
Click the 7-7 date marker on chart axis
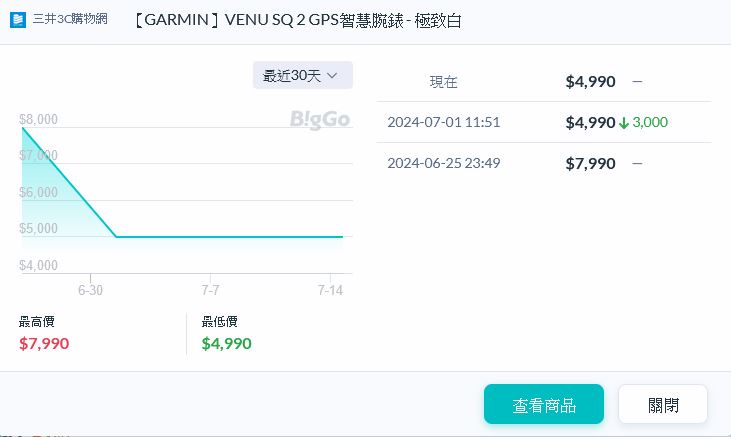click(x=210, y=290)
